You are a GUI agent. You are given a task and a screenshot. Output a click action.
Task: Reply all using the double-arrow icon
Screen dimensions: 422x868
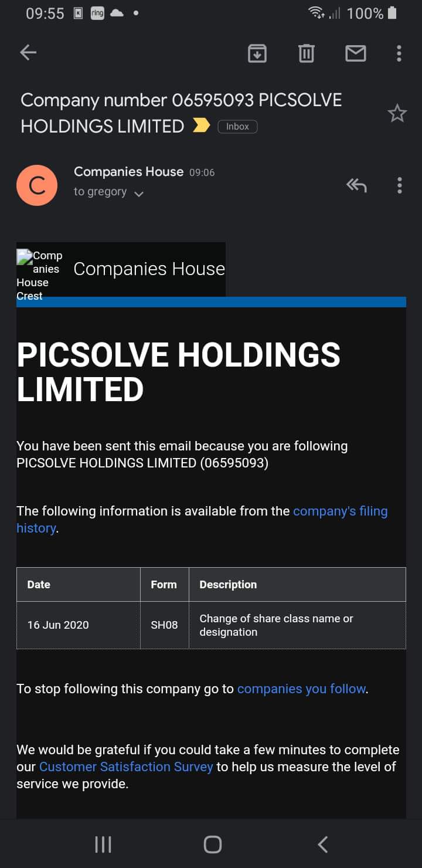356,185
